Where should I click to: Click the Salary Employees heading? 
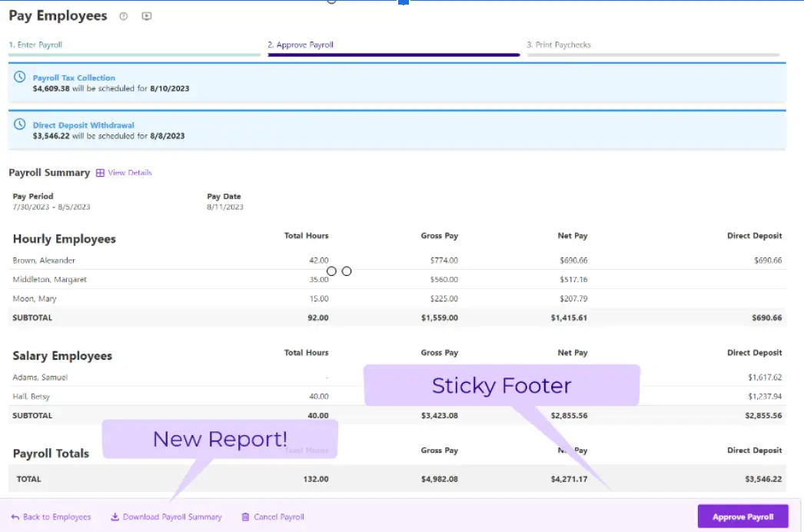point(62,356)
